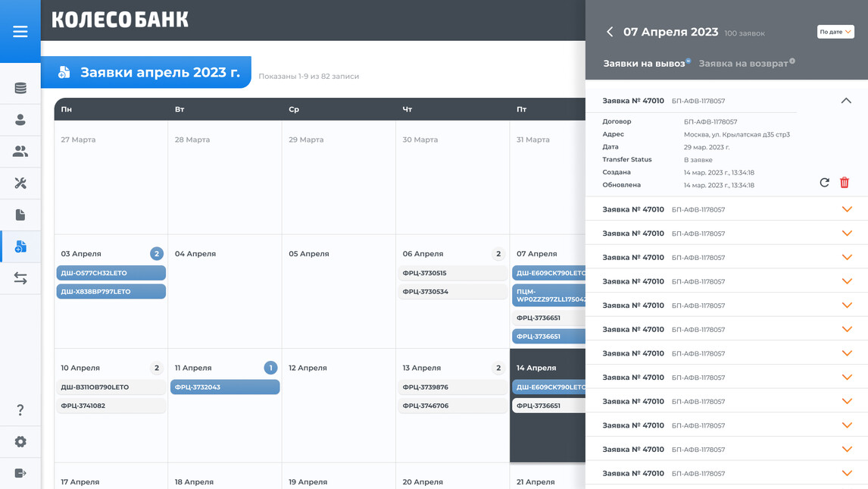Switch to Заявка на возврат tab
The height and width of the screenshot is (489, 868).
743,64
